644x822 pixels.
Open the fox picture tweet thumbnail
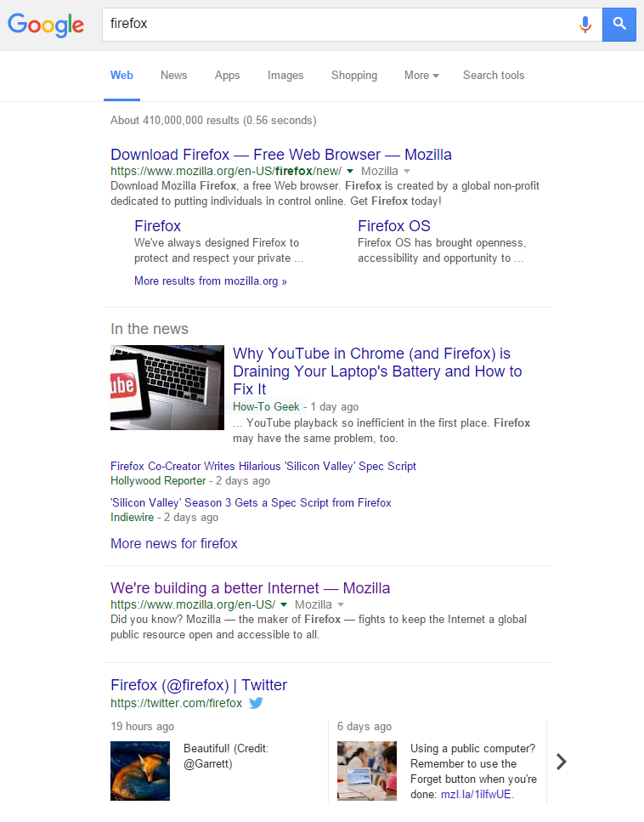click(140, 771)
